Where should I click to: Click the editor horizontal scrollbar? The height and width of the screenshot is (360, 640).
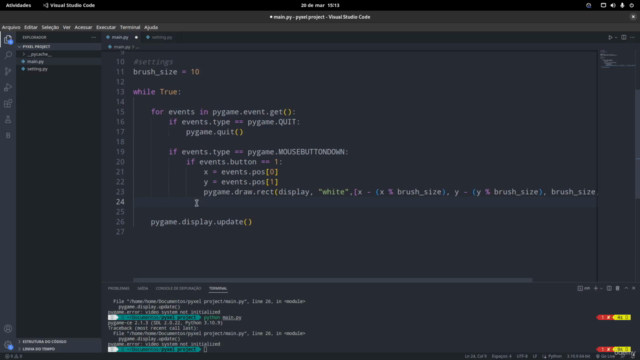click(x=333, y=280)
